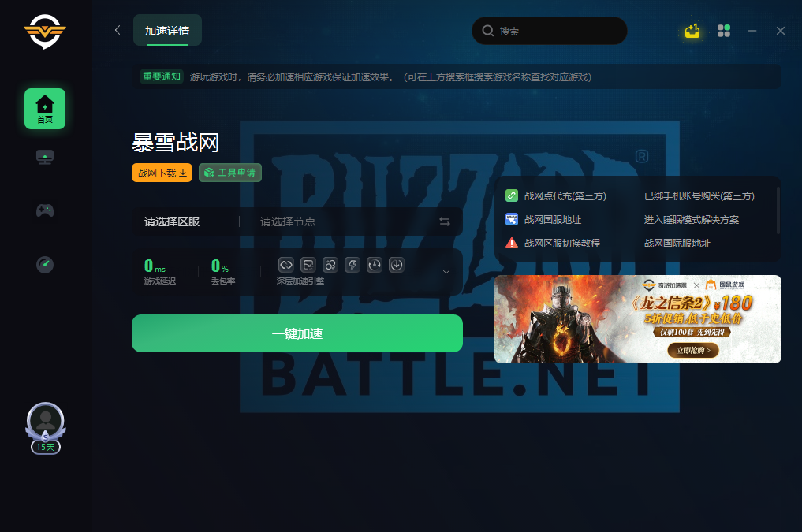Click the 重要通知 notice tag
Viewport: 802px width, 532px height.
[162, 76]
